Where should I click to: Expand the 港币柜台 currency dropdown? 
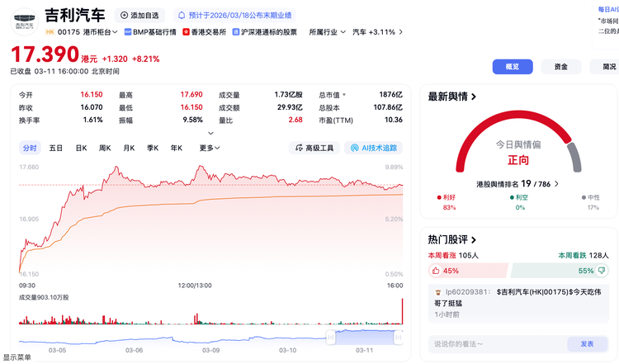[x=114, y=32]
